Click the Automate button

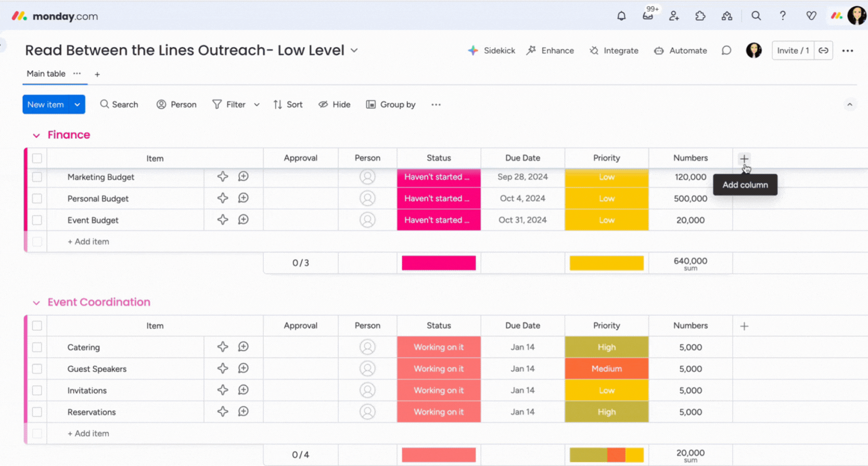[681, 50]
